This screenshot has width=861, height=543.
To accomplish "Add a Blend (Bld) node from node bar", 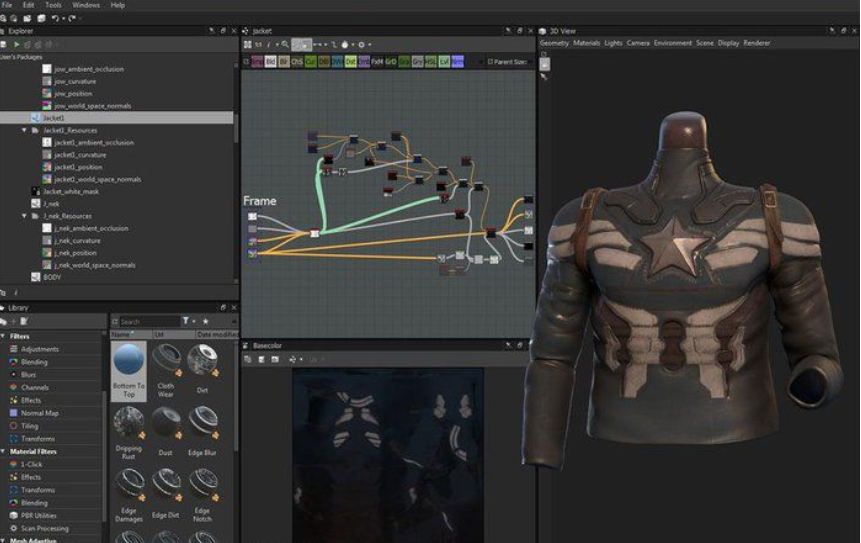I will (x=270, y=61).
